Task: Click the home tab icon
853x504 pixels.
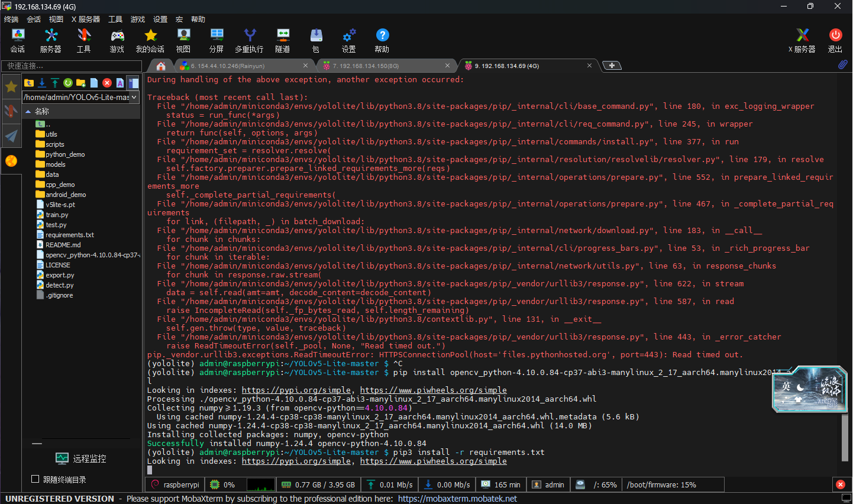Action: click(161, 66)
